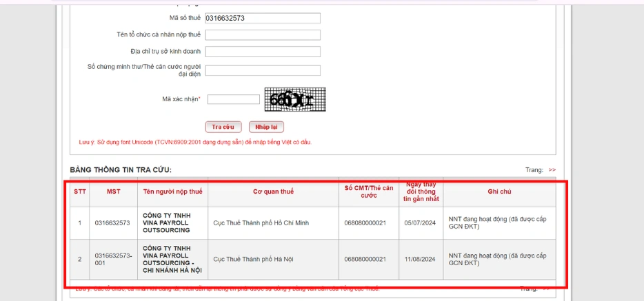Click the Địa chỉ trụ sở kinh doanh field
644x301 pixels.
click(x=263, y=52)
